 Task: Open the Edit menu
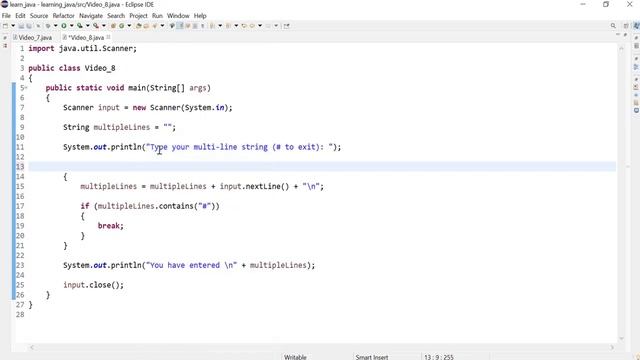[x=20, y=16]
